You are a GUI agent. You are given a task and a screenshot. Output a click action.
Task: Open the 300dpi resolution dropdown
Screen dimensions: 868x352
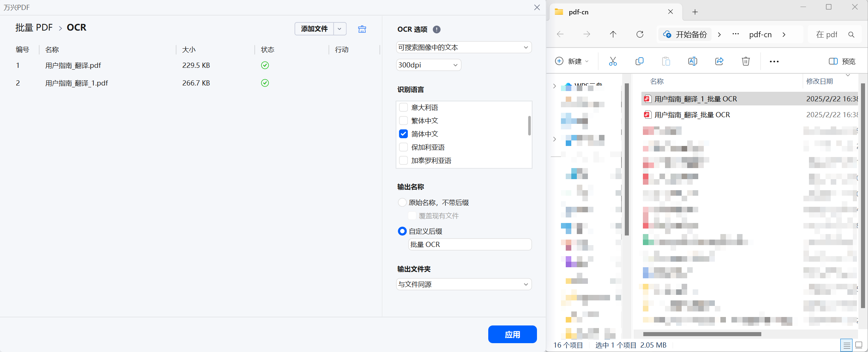coord(428,65)
